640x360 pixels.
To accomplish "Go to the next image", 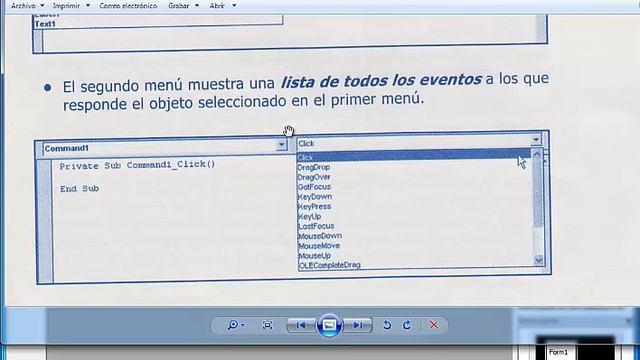I will 358,325.
